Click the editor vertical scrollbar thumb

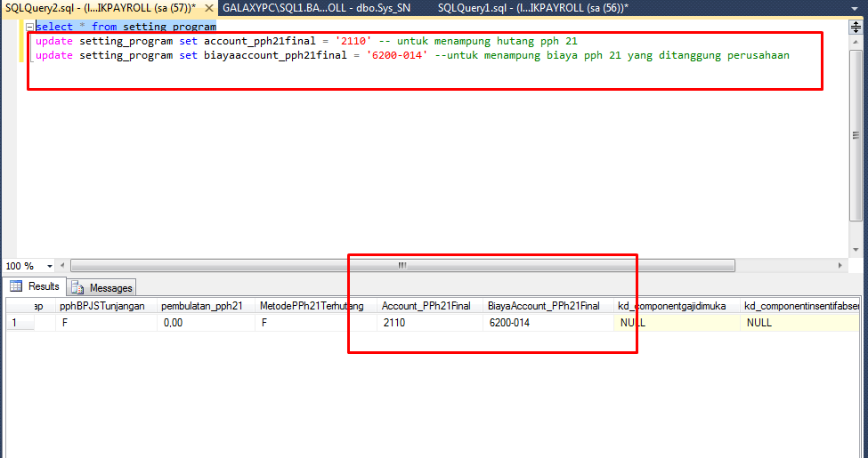pyautogui.click(x=856, y=133)
